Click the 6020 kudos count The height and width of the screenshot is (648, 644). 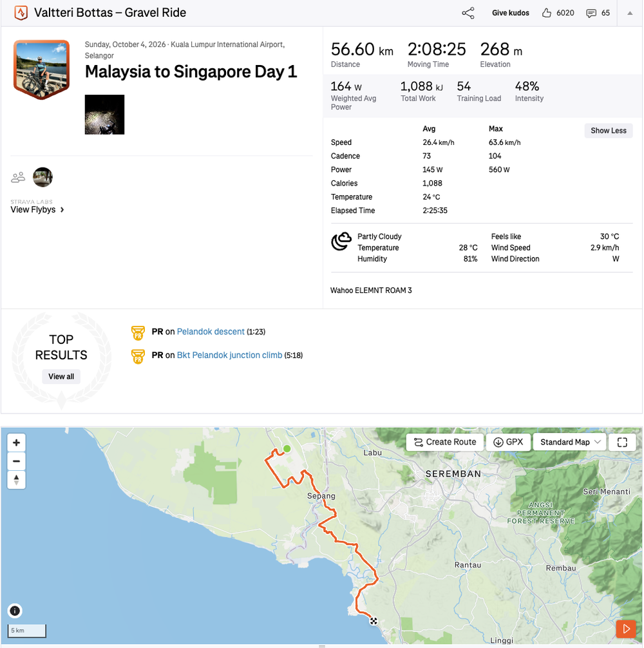coord(565,13)
